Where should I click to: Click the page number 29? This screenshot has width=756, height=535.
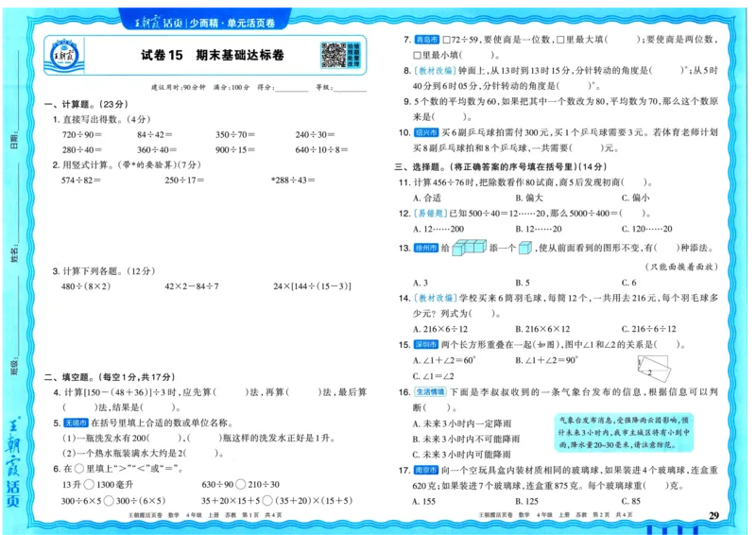714,515
